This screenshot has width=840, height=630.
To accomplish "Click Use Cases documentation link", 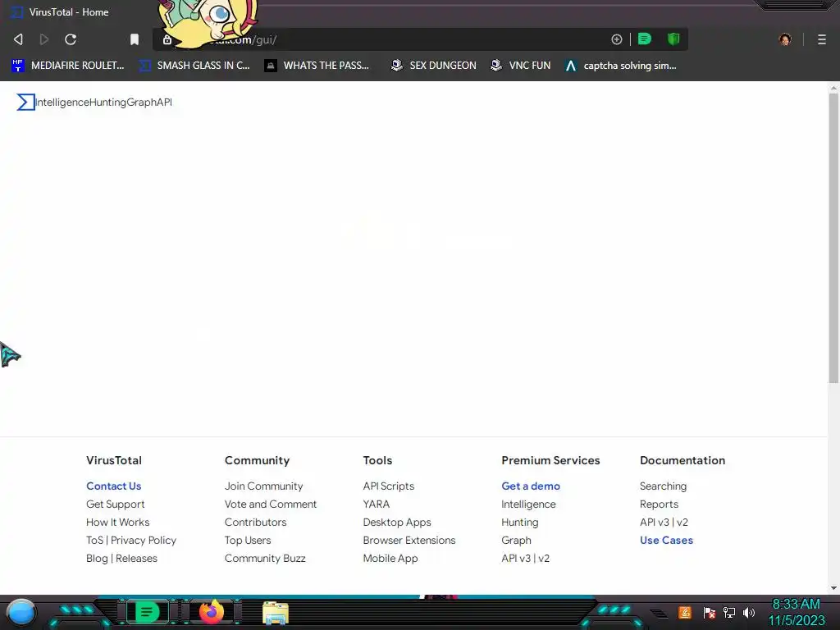I will (666, 540).
